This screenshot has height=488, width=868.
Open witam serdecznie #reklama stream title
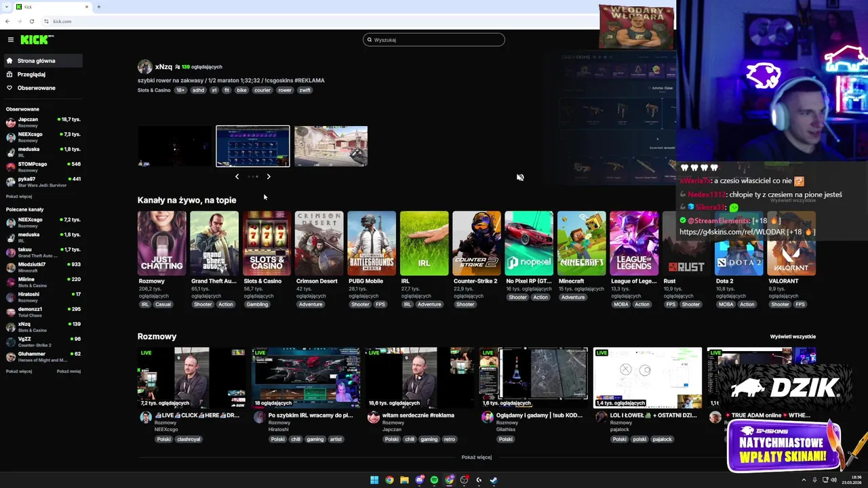(x=418, y=415)
